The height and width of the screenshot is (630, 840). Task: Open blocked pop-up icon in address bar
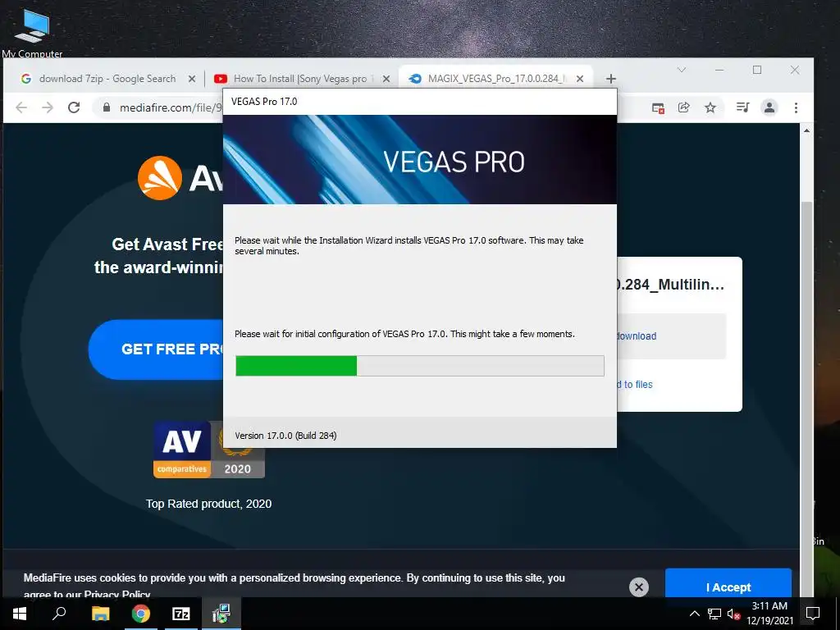pyautogui.click(x=659, y=107)
